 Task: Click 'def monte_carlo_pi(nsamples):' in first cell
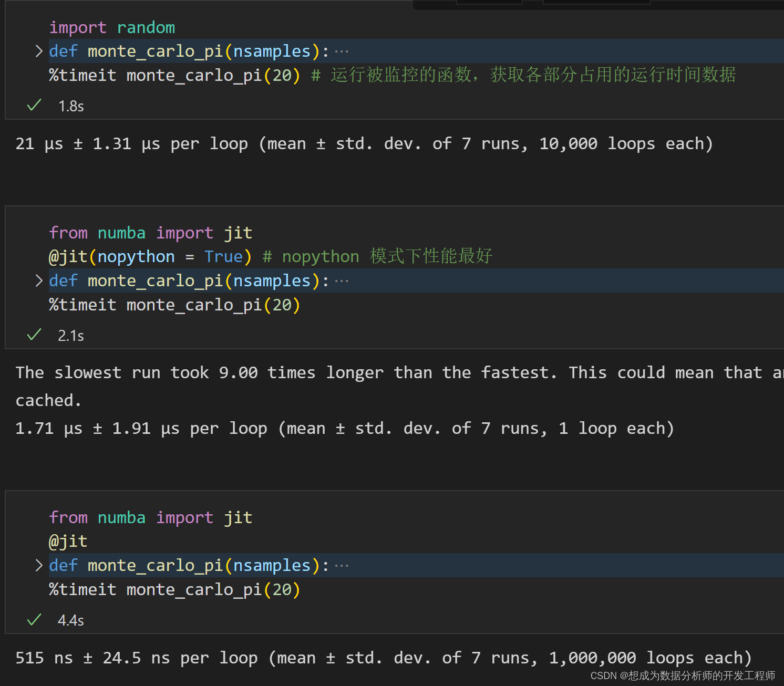(x=189, y=51)
